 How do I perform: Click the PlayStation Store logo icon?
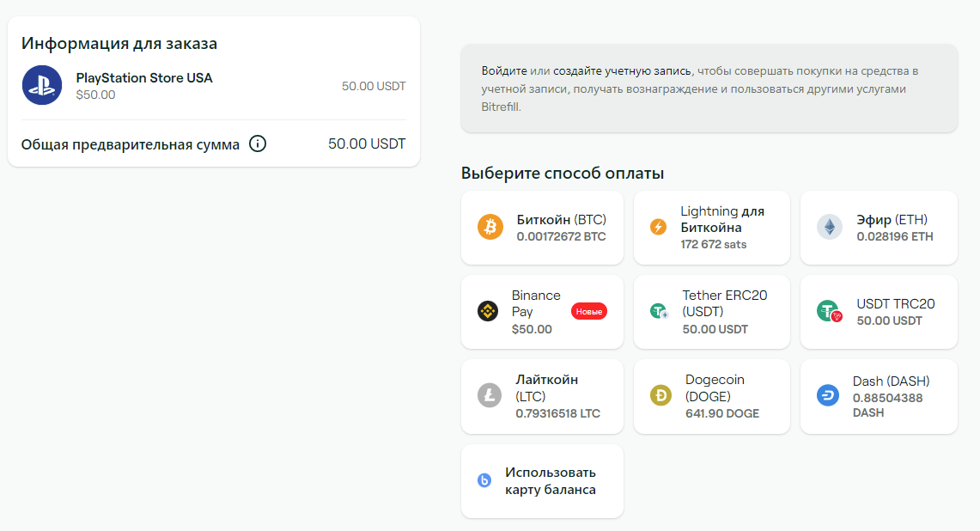42,85
